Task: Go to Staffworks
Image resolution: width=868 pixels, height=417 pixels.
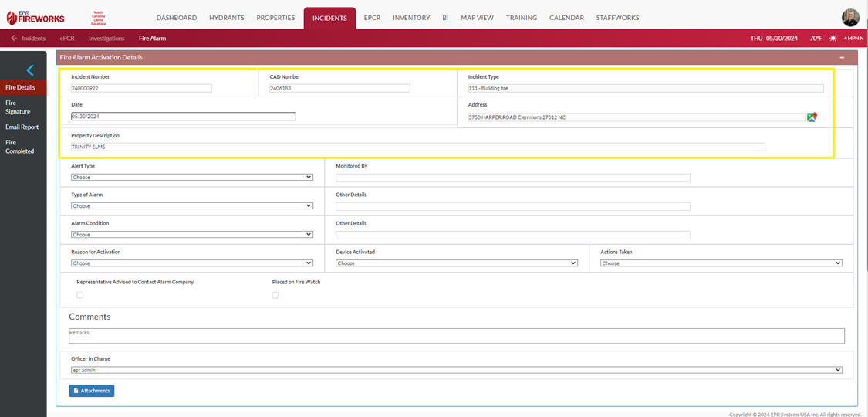Action: click(618, 18)
